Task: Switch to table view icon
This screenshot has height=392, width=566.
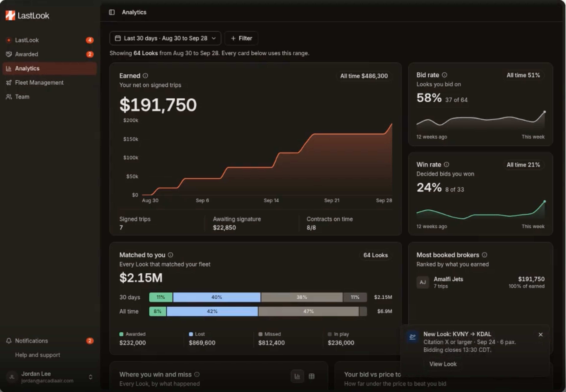Action: point(311,376)
